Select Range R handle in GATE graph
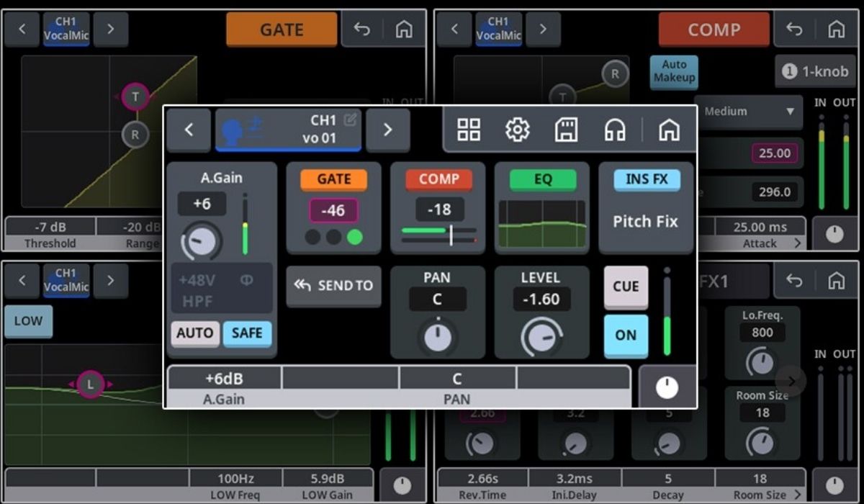 (135, 134)
